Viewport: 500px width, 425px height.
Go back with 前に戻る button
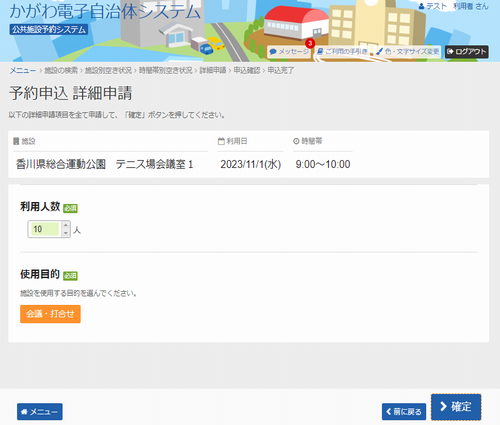(404, 412)
